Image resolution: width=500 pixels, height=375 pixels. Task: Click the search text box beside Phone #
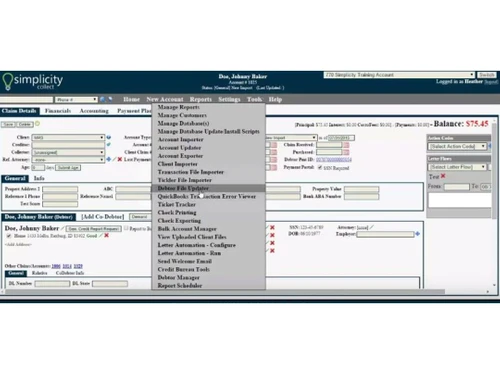click(x=26, y=99)
